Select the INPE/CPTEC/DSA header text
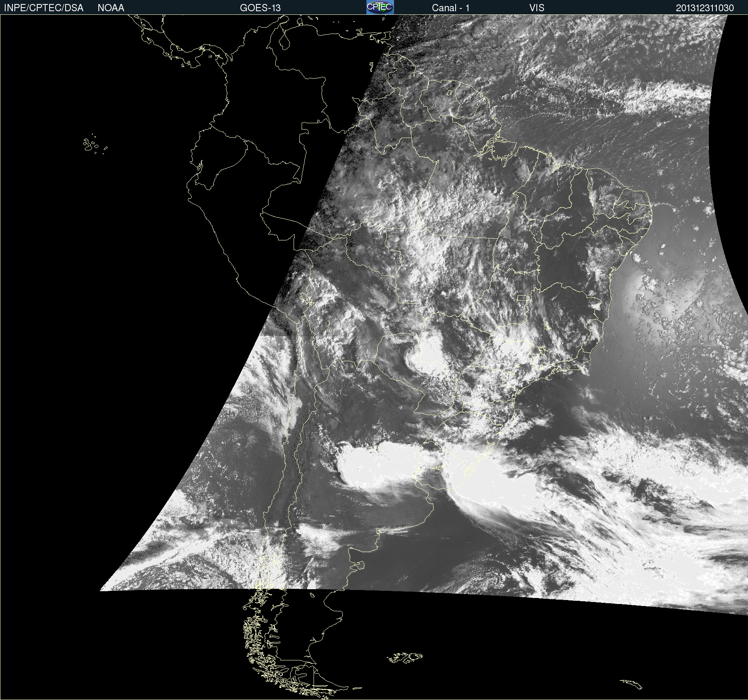The height and width of the screenshot is (700, 748). click(x=44, y=8)
